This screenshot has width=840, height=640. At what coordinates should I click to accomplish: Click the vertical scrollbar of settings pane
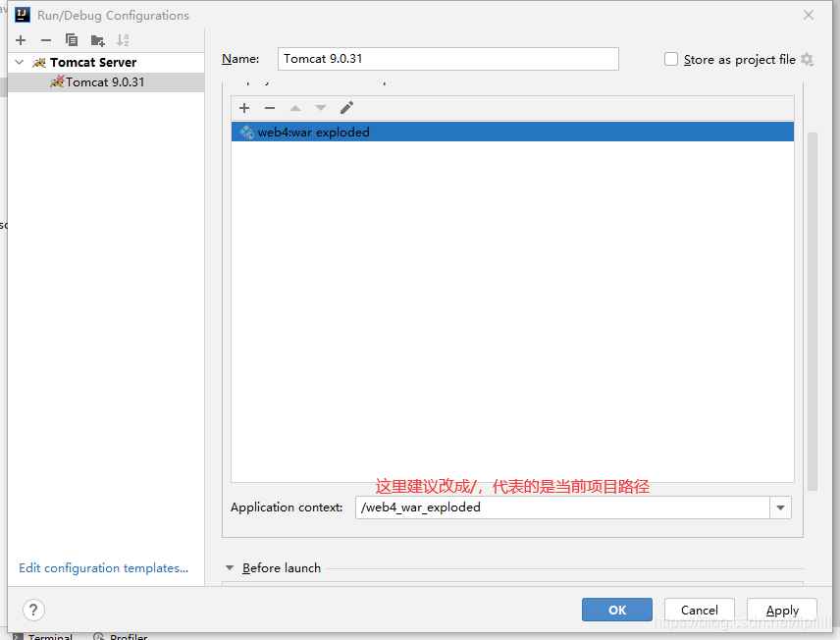(813, 311)
